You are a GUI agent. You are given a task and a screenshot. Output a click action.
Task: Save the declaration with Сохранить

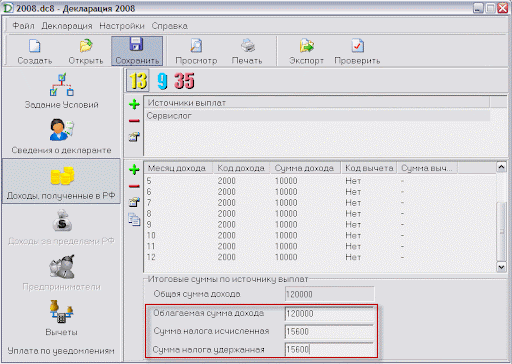[x=137, y=51]
